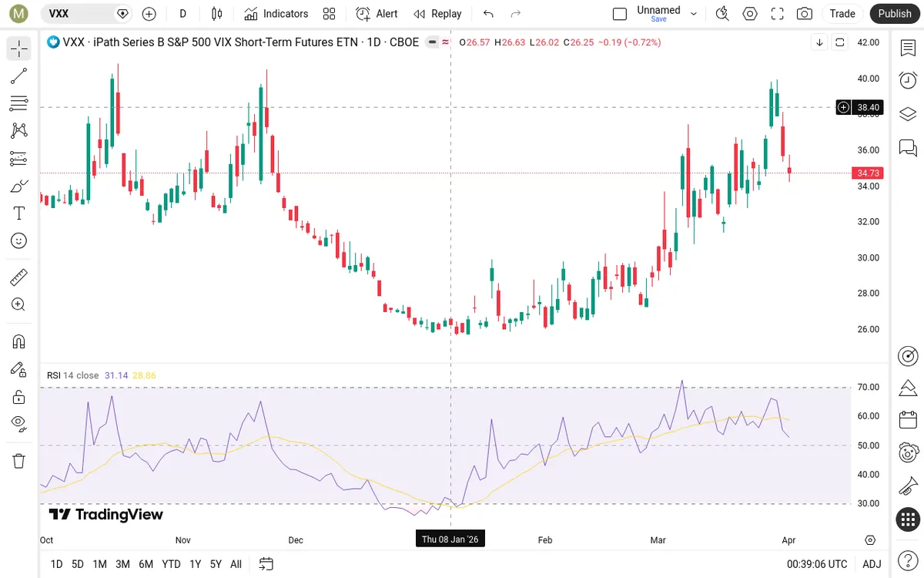Select the 5D time range
Screen dimensions: 924x578
tap(78, 564)
